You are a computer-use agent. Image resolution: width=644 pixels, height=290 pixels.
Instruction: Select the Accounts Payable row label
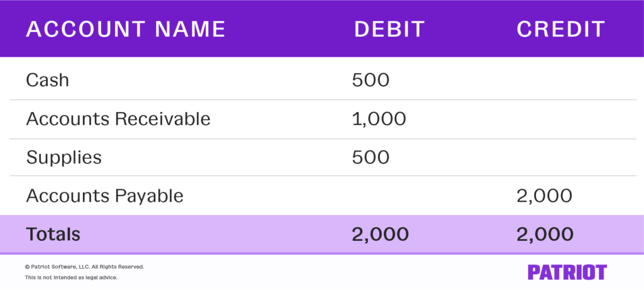click(x=104, y=196)
